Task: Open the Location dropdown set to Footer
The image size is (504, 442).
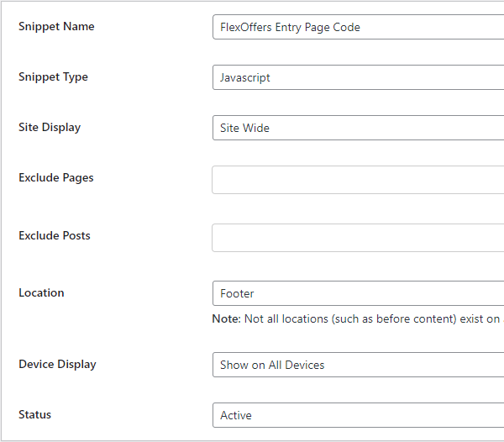Action: tap(358, 293)
